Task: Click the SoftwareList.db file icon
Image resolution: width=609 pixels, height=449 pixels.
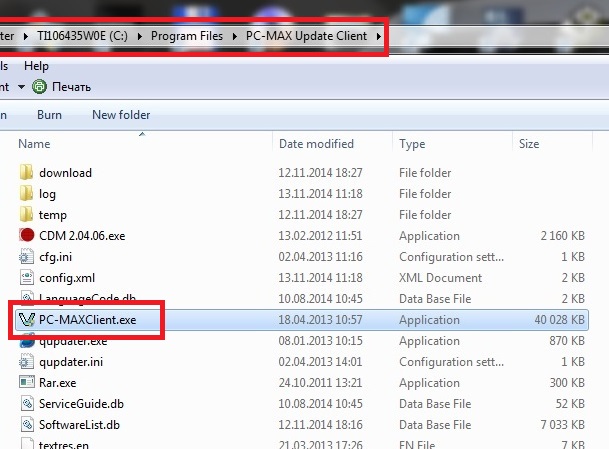Action: (x=27, y=425)
